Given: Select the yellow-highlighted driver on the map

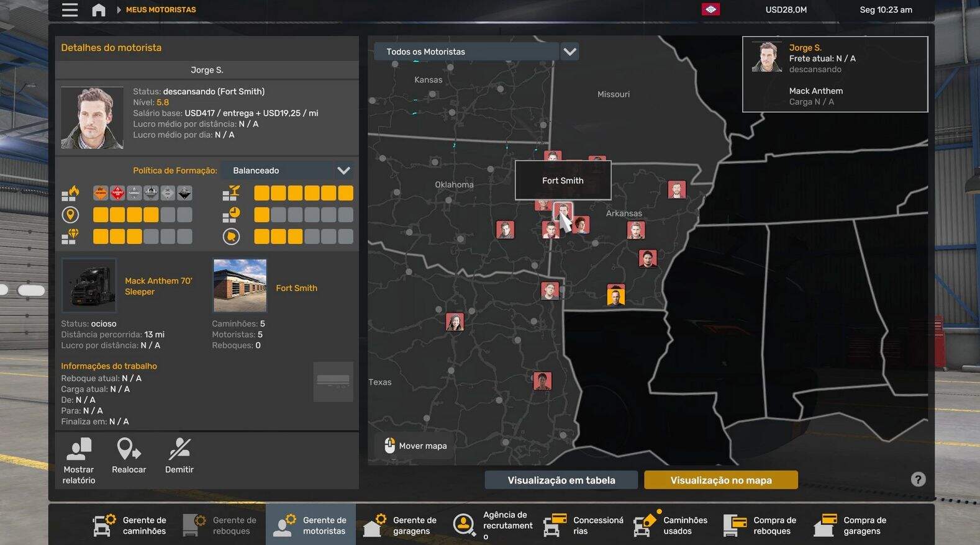Looking at the screenshot, I should [615, 295].
